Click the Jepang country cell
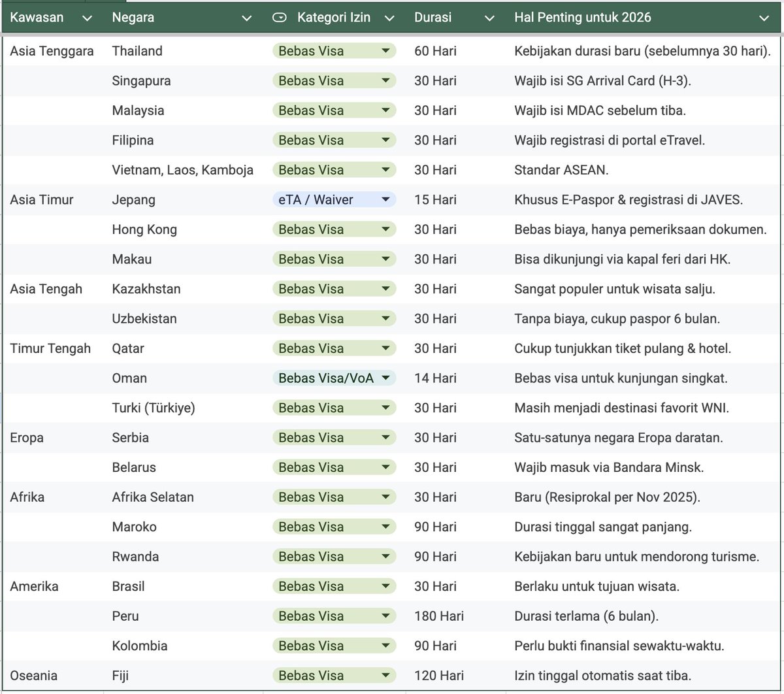 click(184, 200)
